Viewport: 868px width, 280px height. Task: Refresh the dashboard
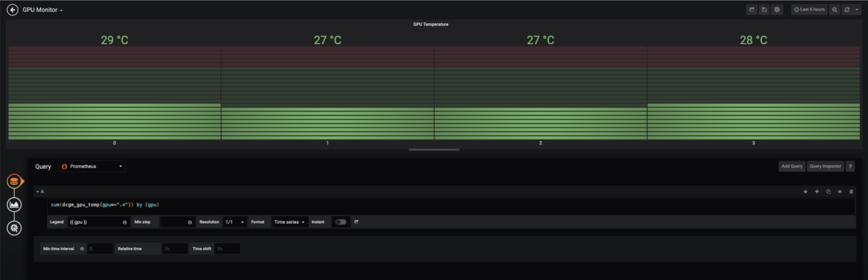tap(847, 10)
